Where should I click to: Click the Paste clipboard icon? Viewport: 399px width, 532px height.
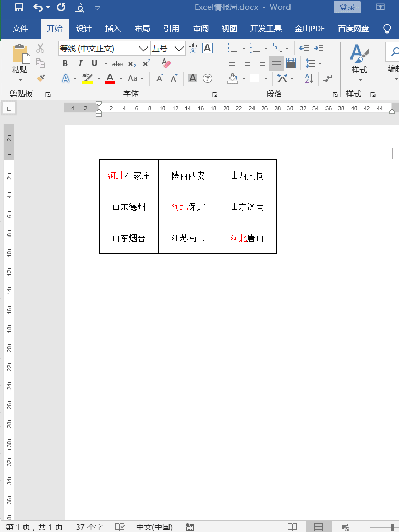(x=21, y=54)
